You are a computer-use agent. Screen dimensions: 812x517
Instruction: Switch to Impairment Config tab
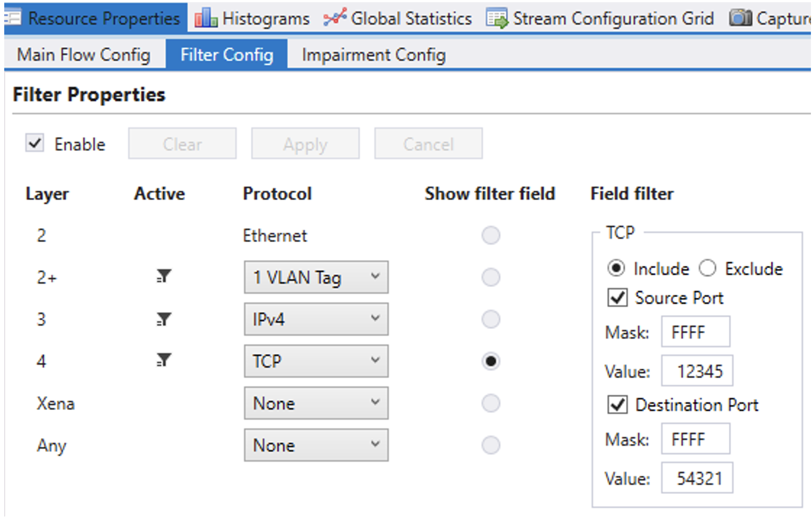point(374,55)
